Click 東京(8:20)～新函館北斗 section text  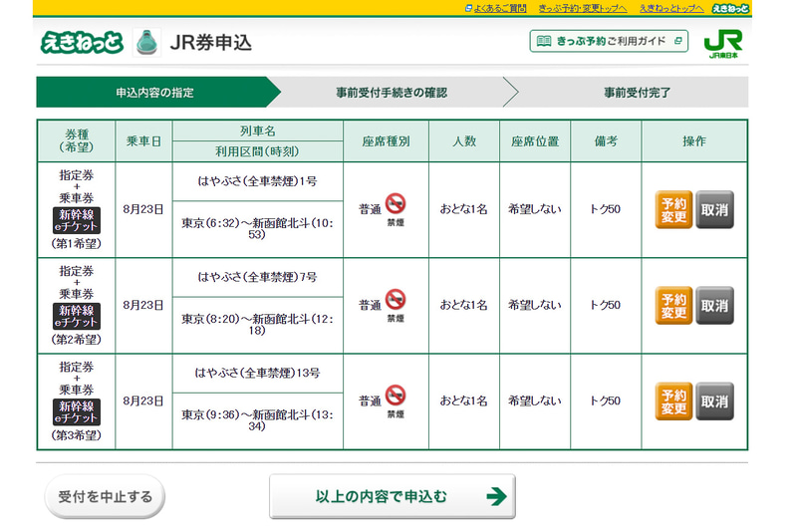coord(258,325)
